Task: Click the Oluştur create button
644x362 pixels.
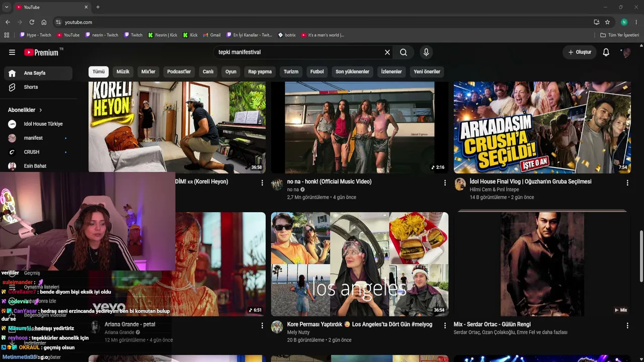Action: tap(580, 52)
